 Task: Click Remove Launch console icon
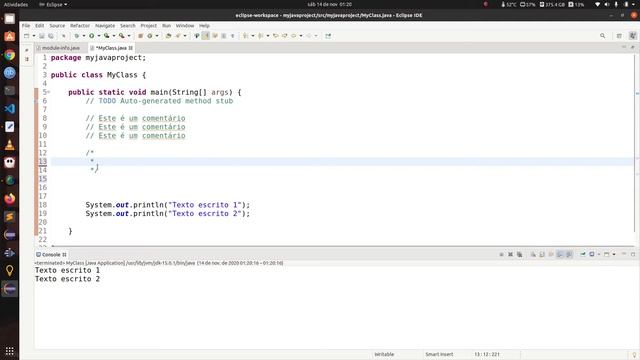coord(510,254)
